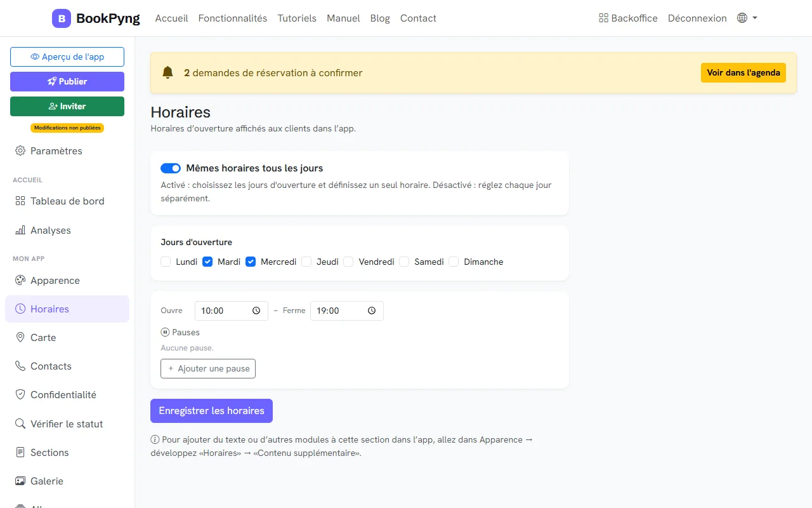Click the Contacts phone icon

[x=20, y=366]
